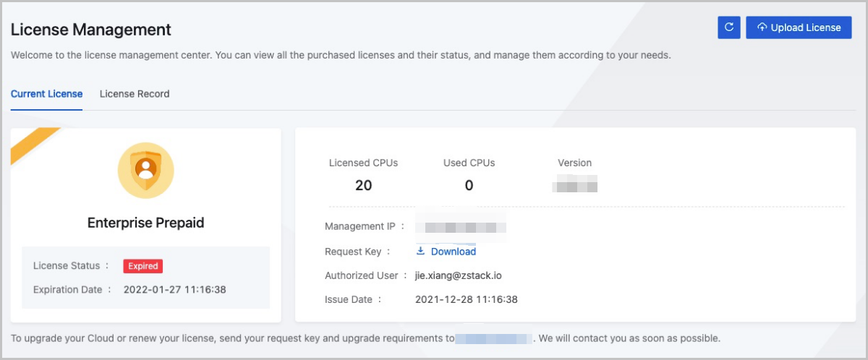The height and width of the screenshot is (360, 868).
Task: Switch to the Current License tab
Action: (x=46, y=94)
